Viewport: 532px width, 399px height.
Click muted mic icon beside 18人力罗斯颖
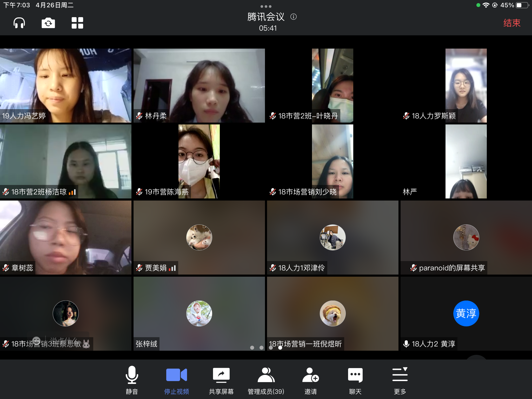click(407, 116)
